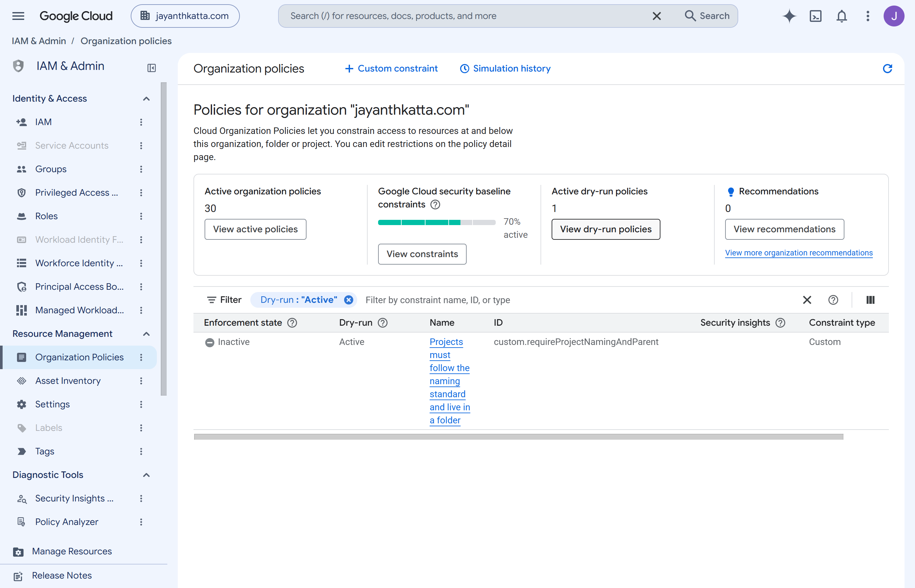This screenshot has width=915, height=588.
Task: Open more options for Settings item
Action: tap(141, 404)
